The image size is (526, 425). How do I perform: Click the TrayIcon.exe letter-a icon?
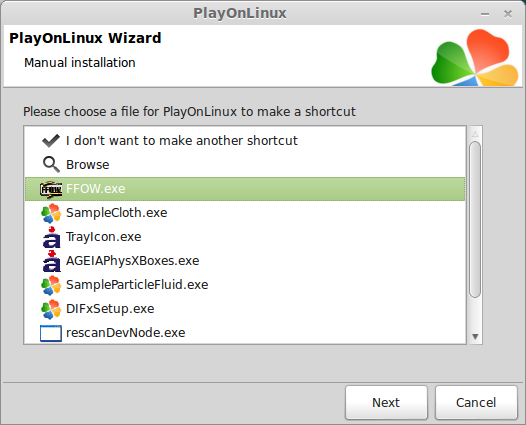click(x=52, y=237)
